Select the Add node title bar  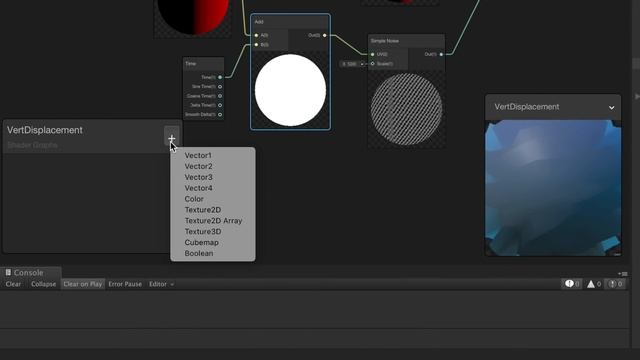[x=290, y=22]
